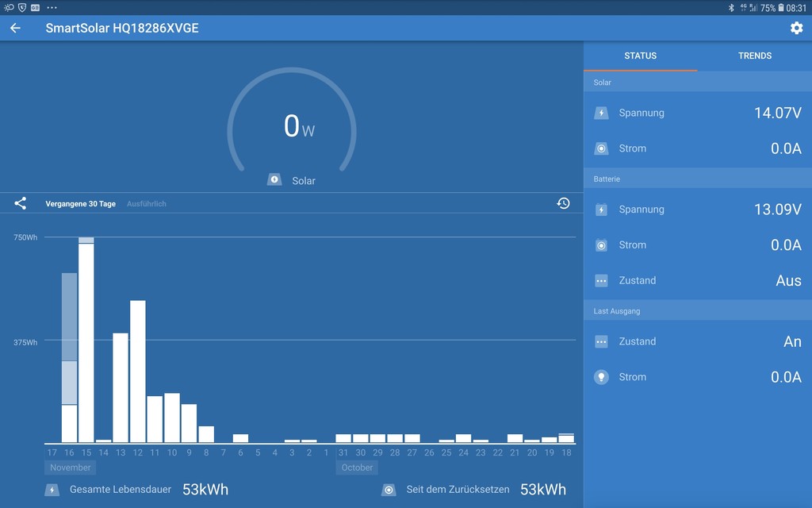The height and width of the screenshot is (508, 812).
Task: Tap Seit dem Zurücksetzen icon
Action: point(389,489)
